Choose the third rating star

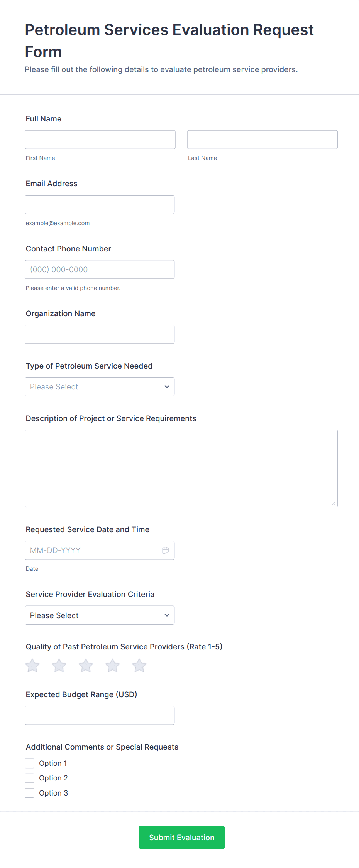pyautogui.click(x=86, y=666)
